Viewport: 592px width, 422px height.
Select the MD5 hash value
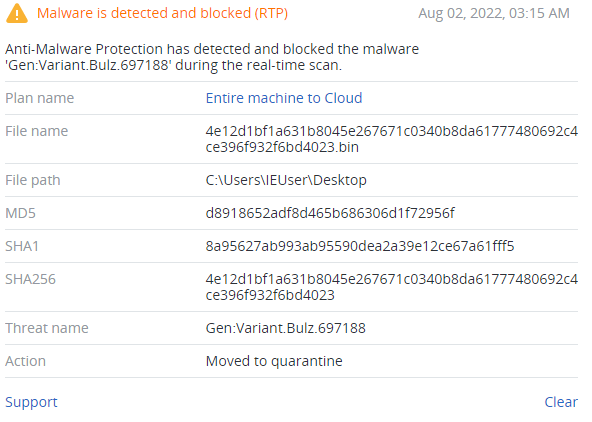(330, 213)
